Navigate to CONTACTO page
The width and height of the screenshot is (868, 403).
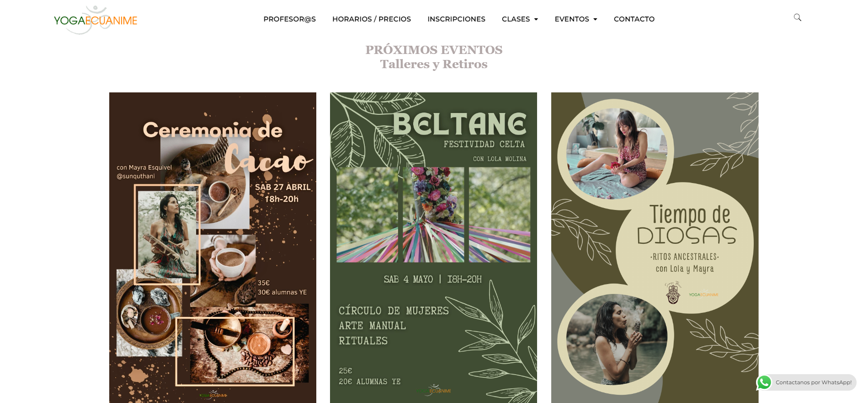(x=634, y=19)
